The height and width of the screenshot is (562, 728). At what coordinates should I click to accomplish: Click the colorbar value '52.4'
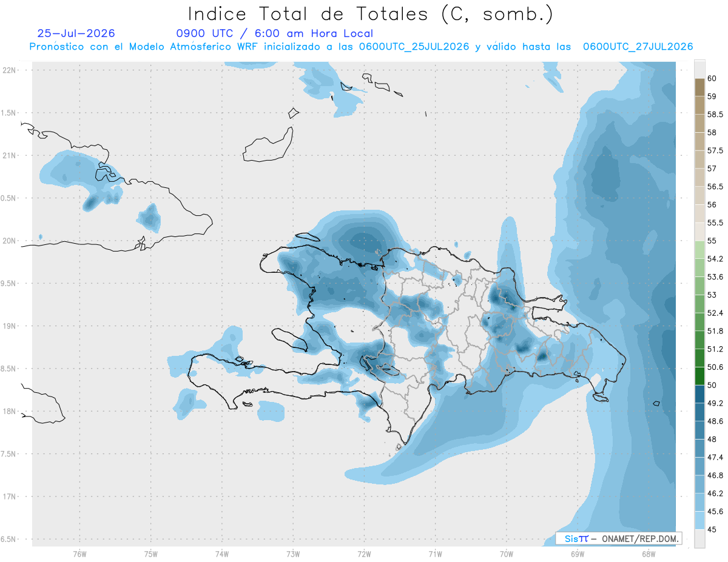pyautogui.click(x=715, y=313)
